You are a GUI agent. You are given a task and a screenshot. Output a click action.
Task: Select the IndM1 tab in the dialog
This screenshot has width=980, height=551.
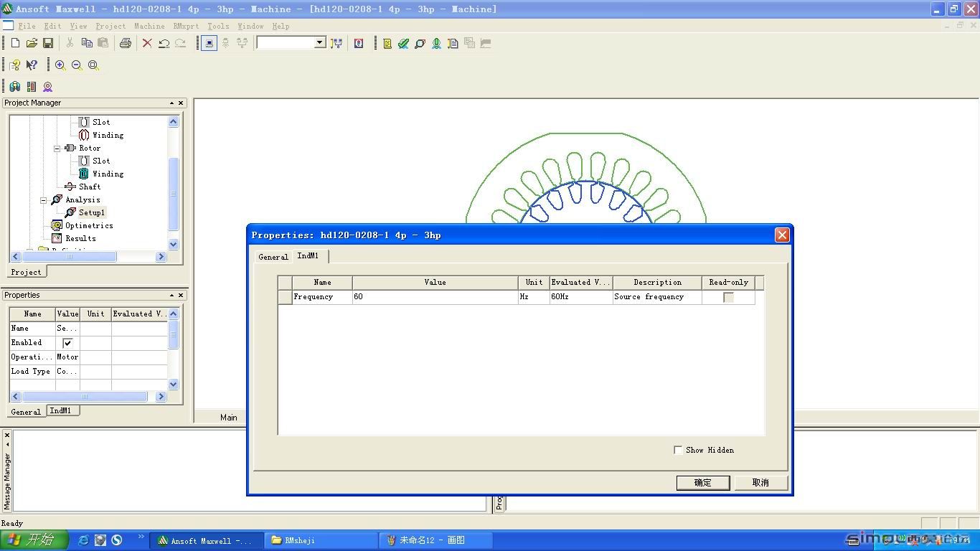coord(308,255)
